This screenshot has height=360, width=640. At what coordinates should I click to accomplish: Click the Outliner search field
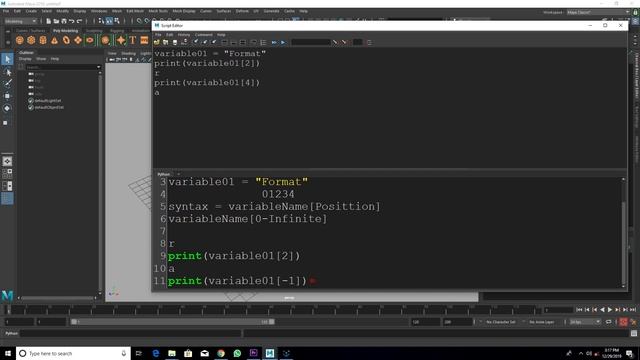[61, 67]
